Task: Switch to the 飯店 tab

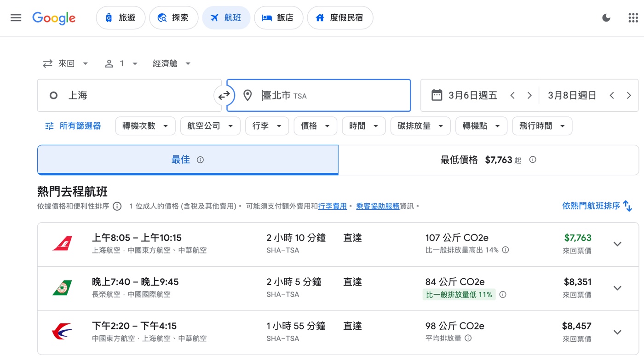Action: click(x=278, y=17)
